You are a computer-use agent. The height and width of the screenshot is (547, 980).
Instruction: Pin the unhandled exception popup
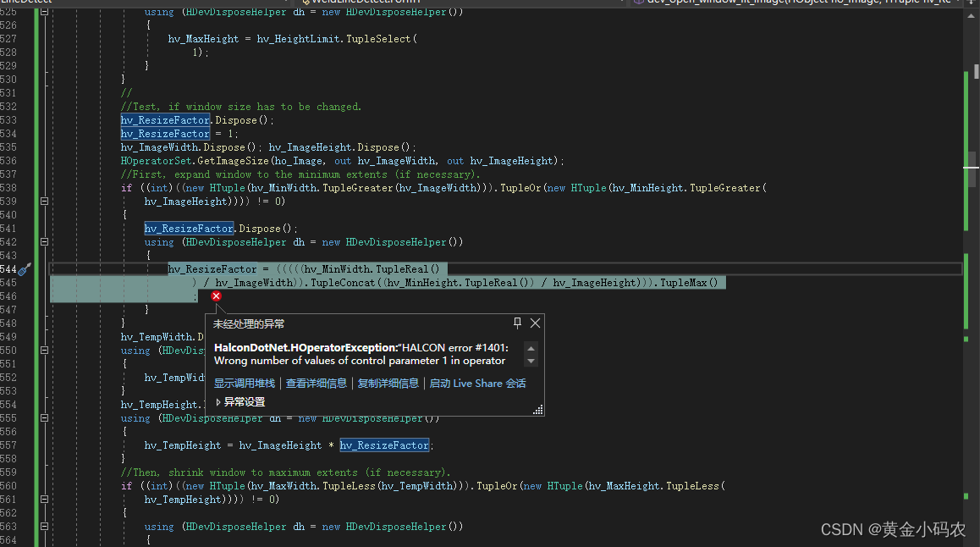point(516,323)
